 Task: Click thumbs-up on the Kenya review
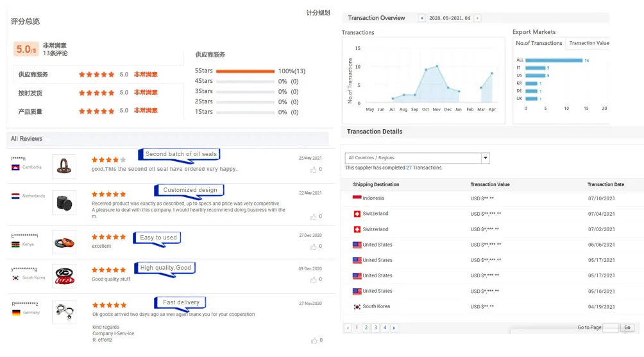coord(313,246)
